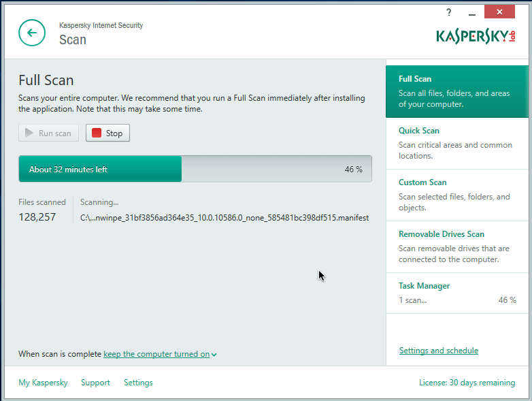Image resolution: width=532 pixels, height=401 pixels.
Task: Expand the chevron after scan-complete action
Action: [214, 355]
